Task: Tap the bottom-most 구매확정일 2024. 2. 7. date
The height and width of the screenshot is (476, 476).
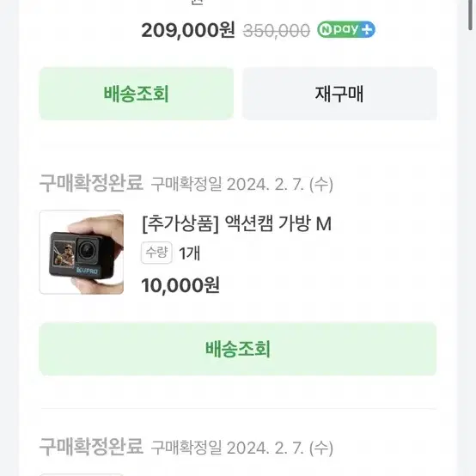Action: 242,448
